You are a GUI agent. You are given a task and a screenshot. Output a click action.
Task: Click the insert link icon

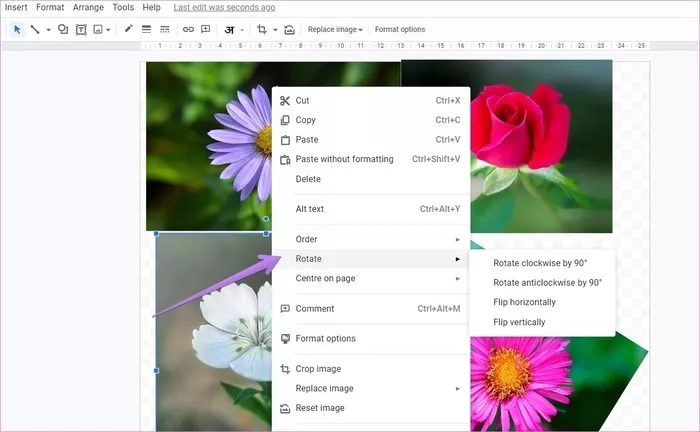point(188,29)
